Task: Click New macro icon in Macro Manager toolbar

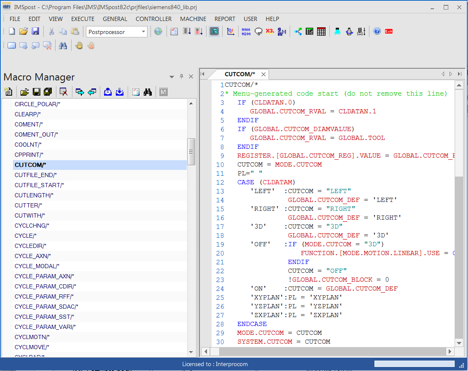Action: click(8, 92)
